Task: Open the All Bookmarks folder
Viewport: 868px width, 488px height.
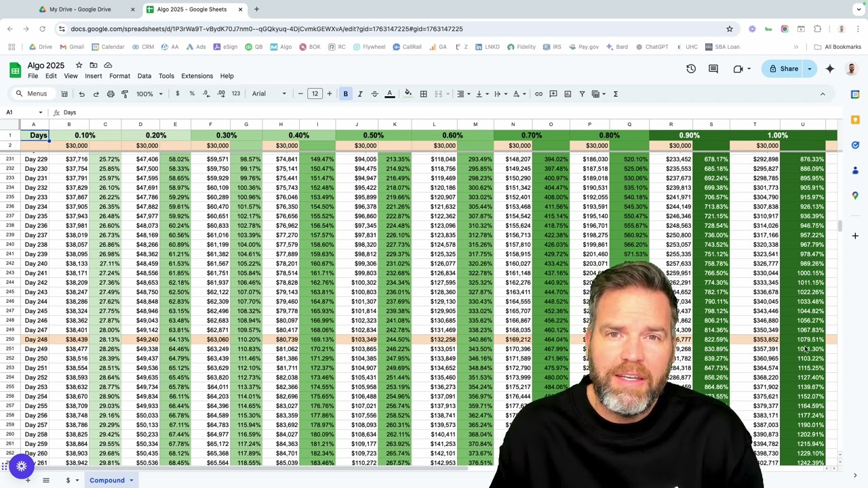Action: pyautogui.click(x=837, y=47)
